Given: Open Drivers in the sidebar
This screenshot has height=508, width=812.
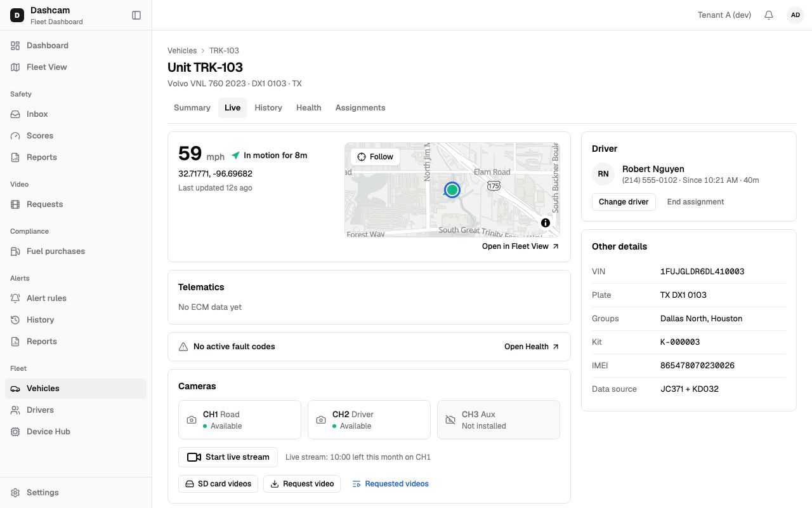Looking at the screenshot, I should click(75, 410).
